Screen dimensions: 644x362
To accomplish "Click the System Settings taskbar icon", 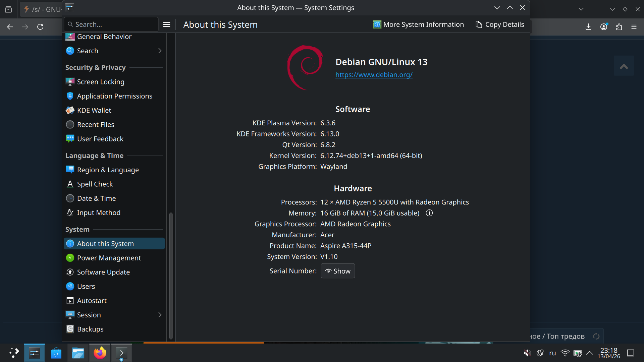I will click(x=34, y=353).
